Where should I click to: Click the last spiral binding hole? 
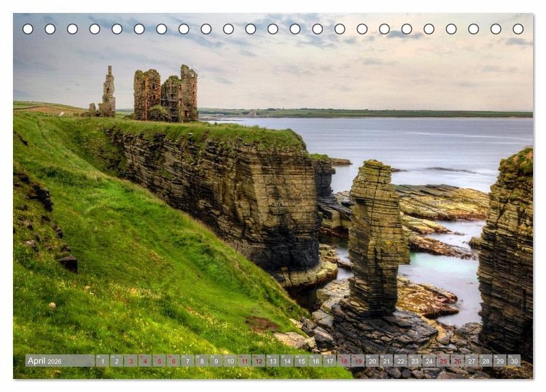(518, 29)
